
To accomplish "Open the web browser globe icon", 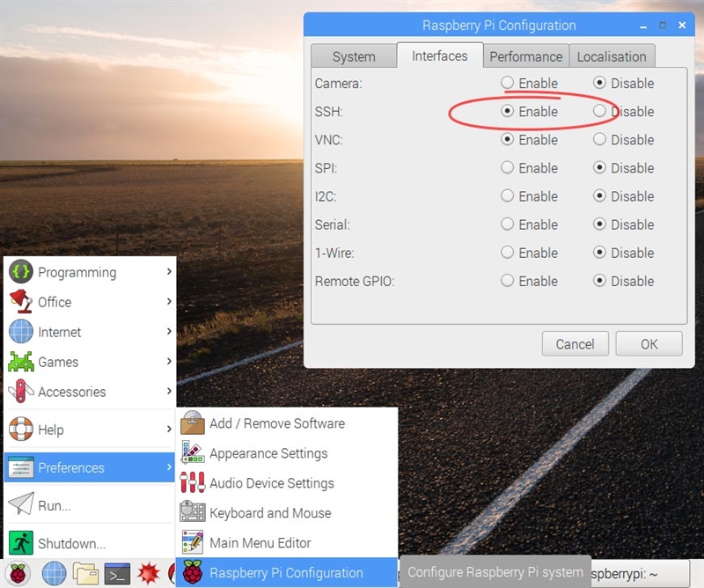I will pos(54,573).
